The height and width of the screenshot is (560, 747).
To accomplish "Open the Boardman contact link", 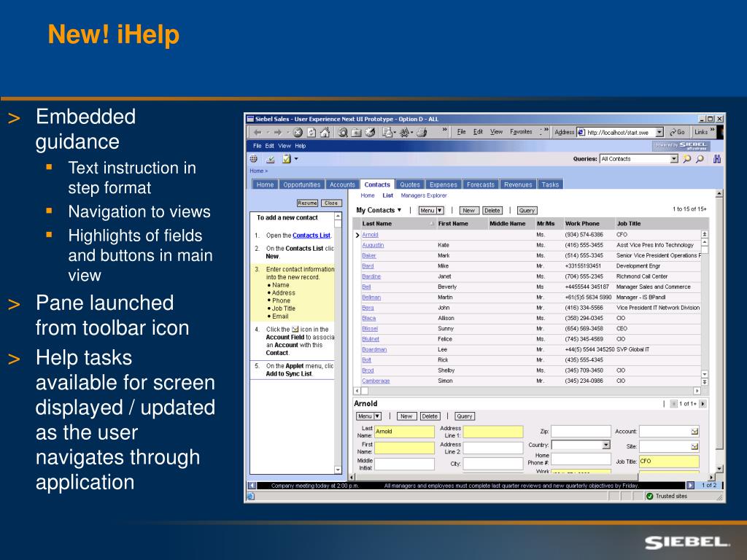I will [x=374, y=349].
